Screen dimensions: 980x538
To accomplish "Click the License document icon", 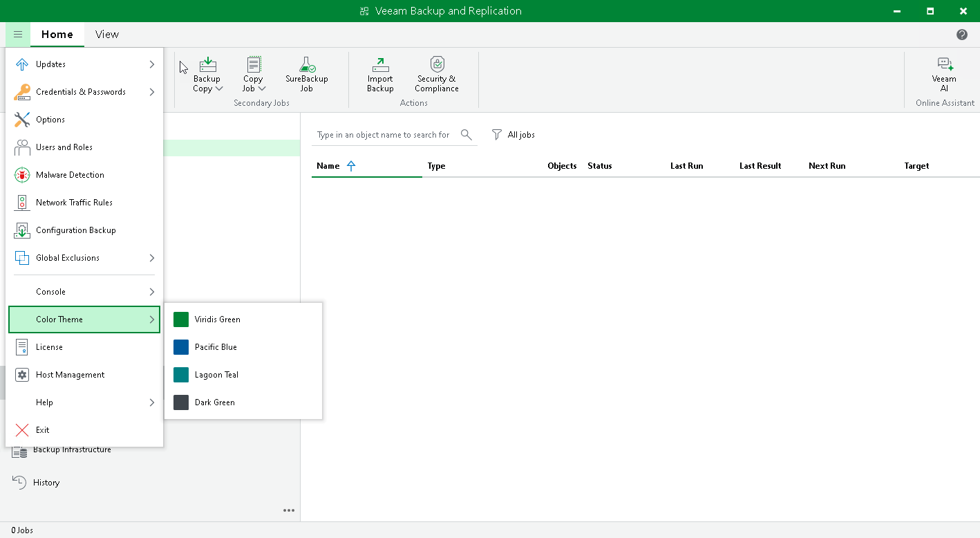I will coord(22,347).
